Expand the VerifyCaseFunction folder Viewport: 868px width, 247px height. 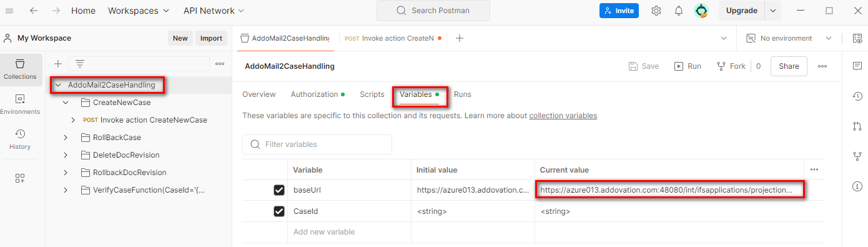66,190
